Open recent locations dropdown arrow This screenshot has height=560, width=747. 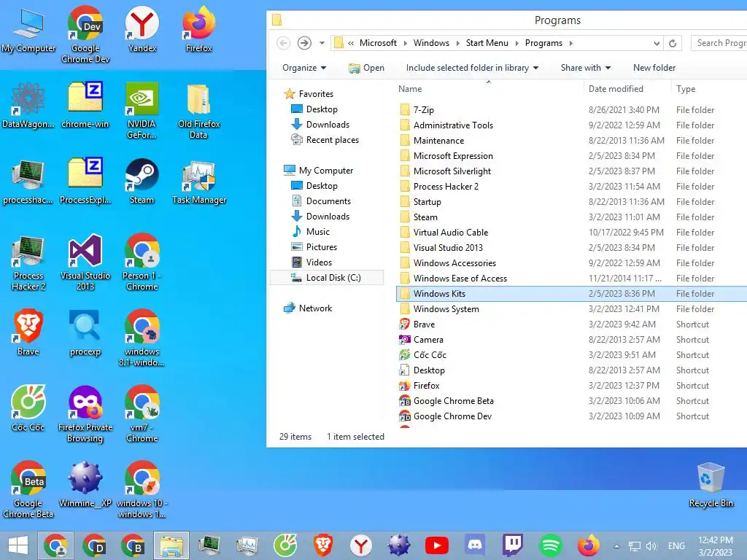pos(322,43)
